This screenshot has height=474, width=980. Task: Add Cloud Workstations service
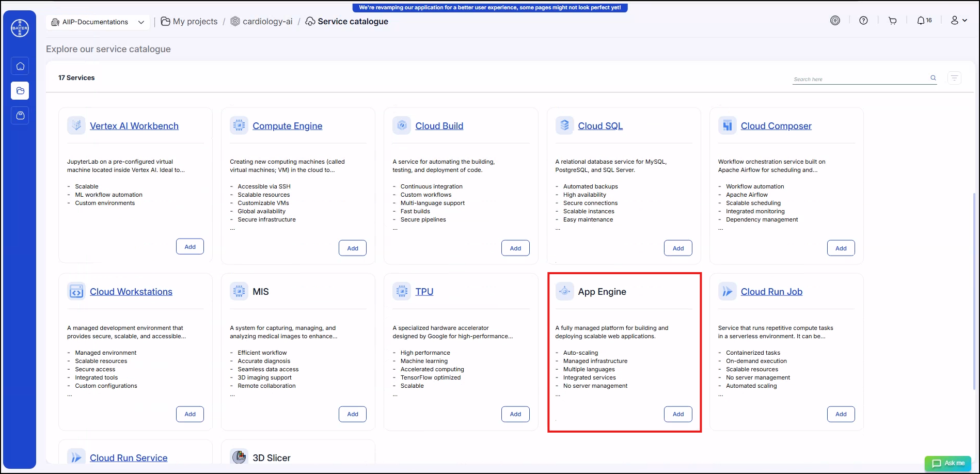coord(190,414)
